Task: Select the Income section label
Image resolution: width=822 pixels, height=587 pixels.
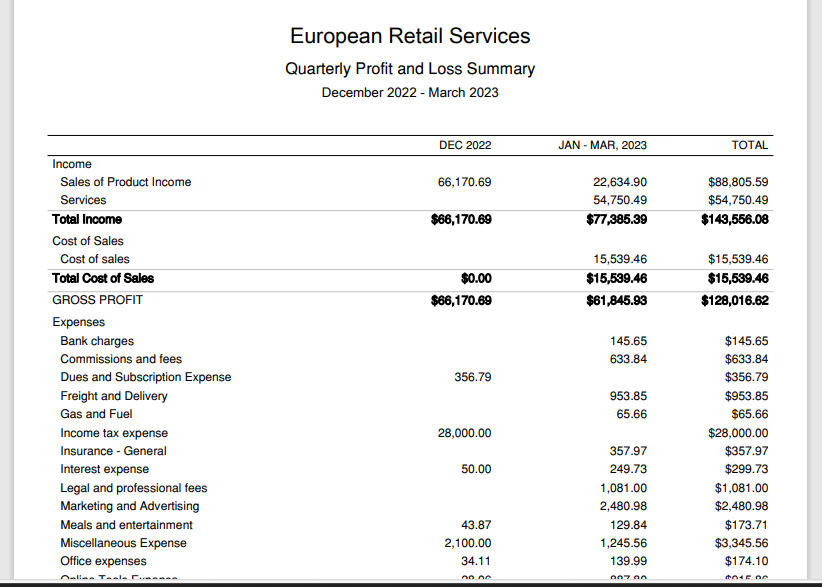Action: pos(72,164)
